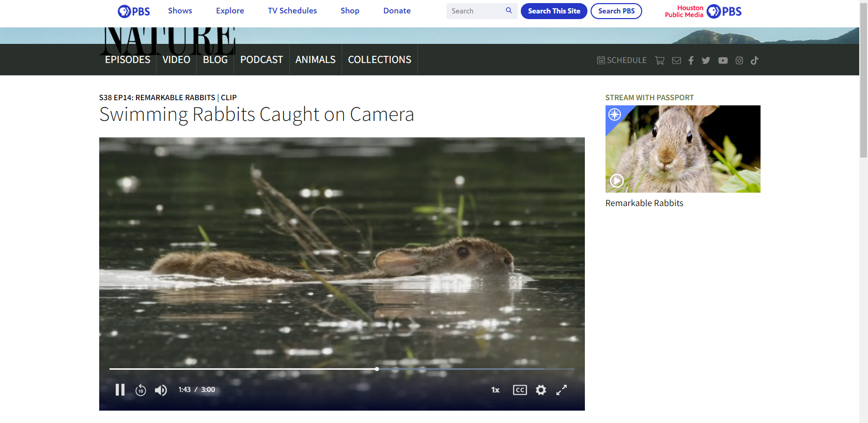Image resolution: width=868 pixels, height=423 pixels.
Task: Open the shopping cart icon
Action: tap(660, 60)
